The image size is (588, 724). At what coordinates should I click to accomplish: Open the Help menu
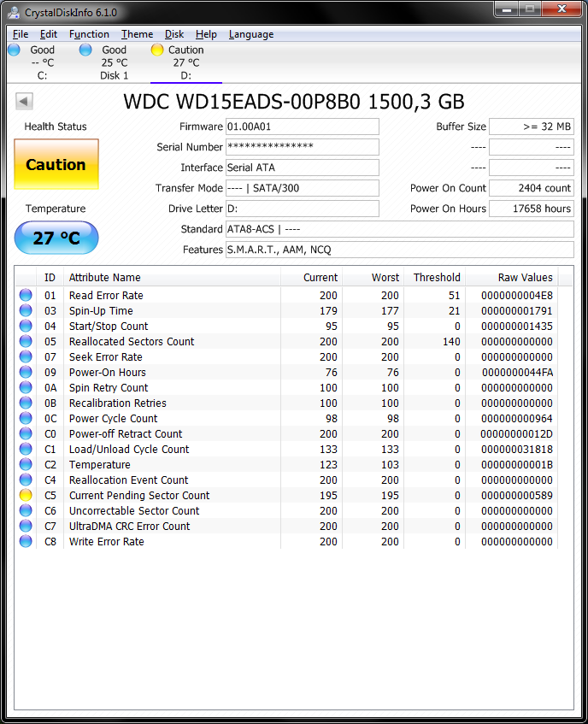tap(206, 34)
